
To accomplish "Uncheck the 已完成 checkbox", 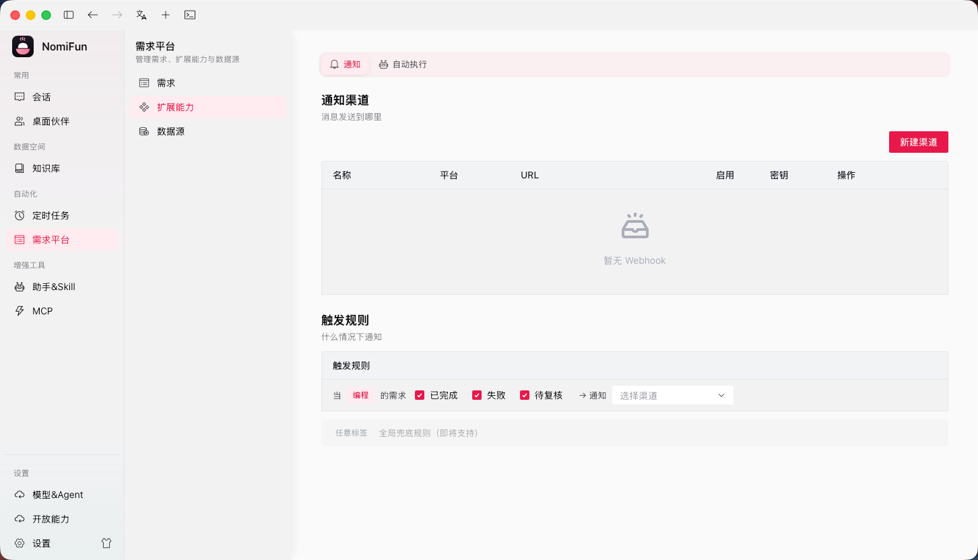I will coord(420,395).
